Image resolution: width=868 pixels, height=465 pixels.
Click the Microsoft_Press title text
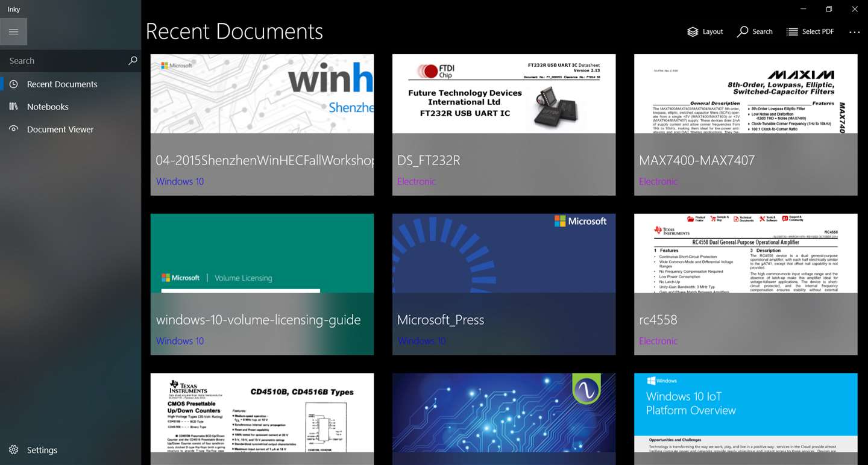pos(441,320)
